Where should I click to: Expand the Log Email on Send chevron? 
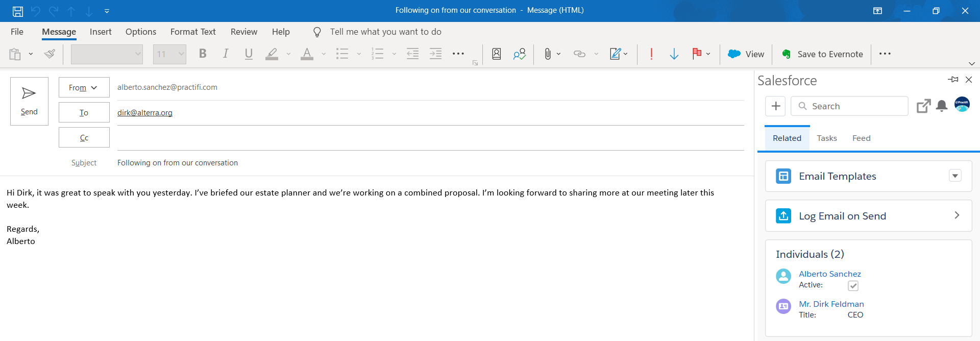[957, 215]
